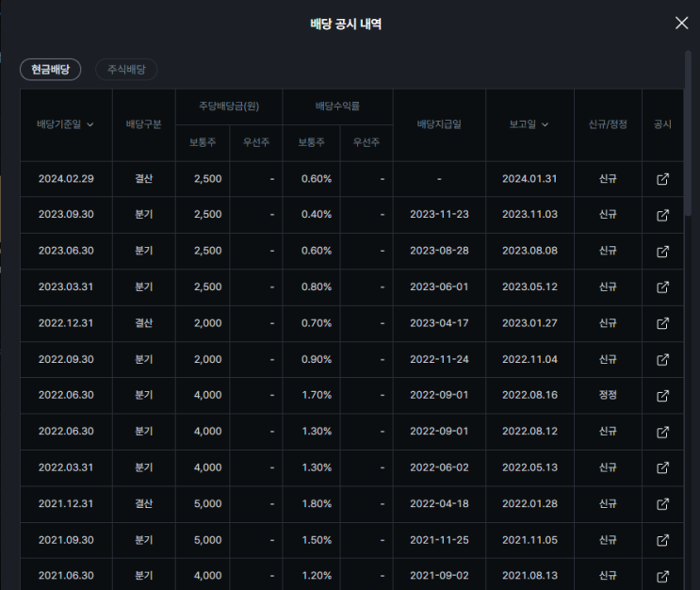The image size is (700, 590).
Task: Click payment date 2023-04-17
Action: tap(439, 323)
